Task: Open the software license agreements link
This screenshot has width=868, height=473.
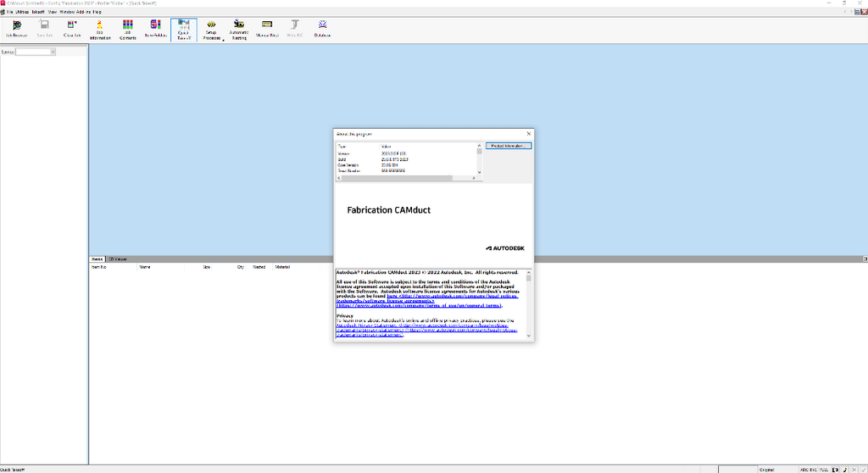Action: tap(427, 298)
